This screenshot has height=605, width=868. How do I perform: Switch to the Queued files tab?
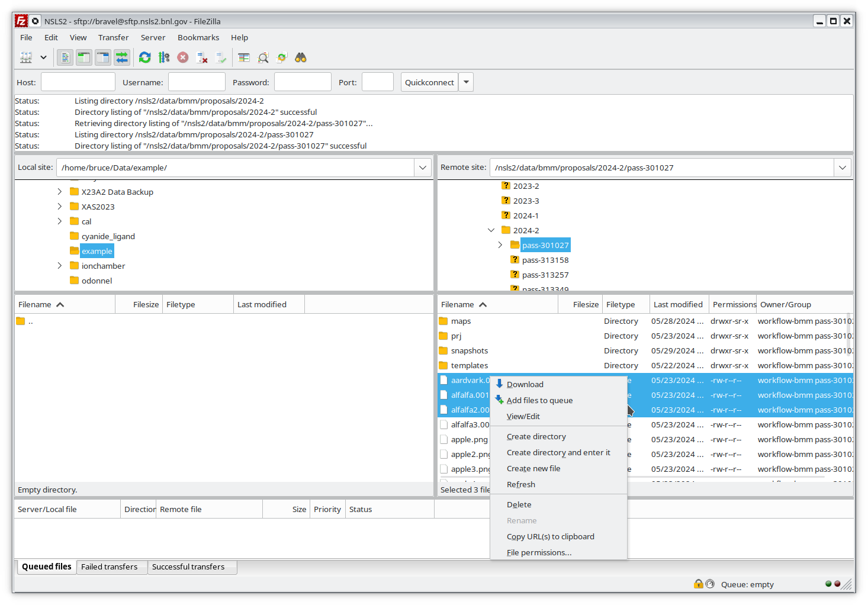click(47, 567)
